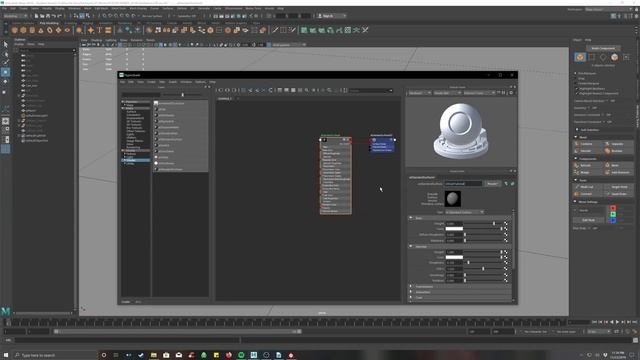
Task: Open the Shader Ball dropdown in Material Viewer
Action: point(447,93)
